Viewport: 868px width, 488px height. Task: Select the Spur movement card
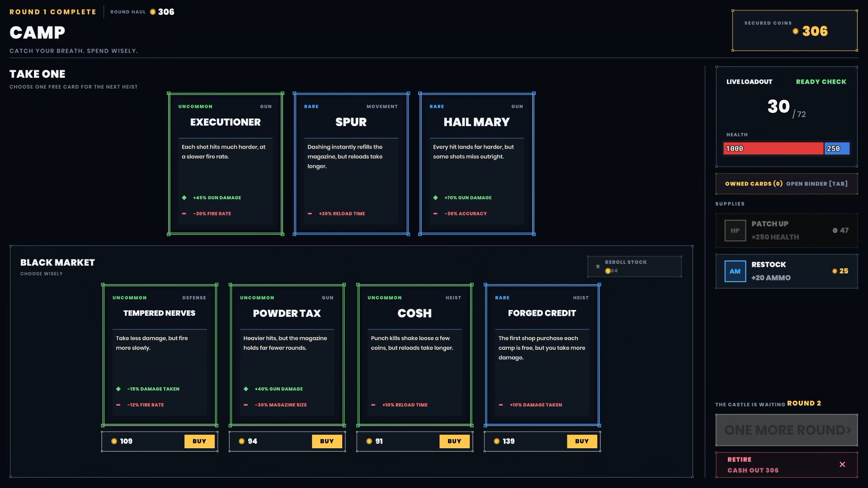click(351, 164)
